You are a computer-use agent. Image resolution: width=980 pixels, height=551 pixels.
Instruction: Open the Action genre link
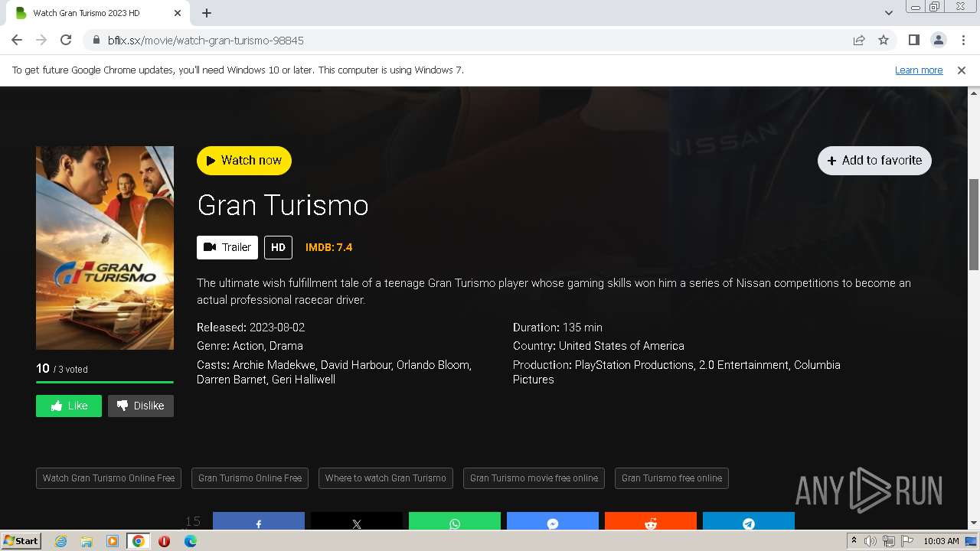248,346
